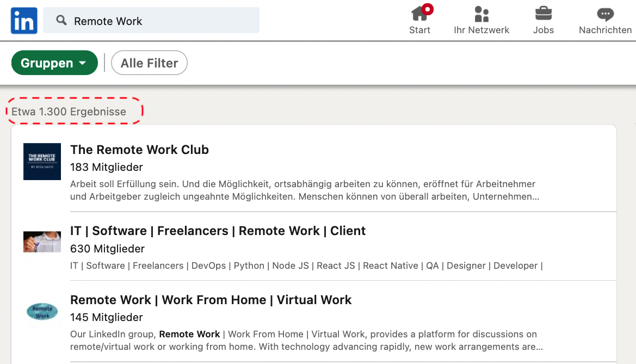
Task: Click the 'IT | Software | Freelancers | DevOps' description
Action: click(306, 266)
